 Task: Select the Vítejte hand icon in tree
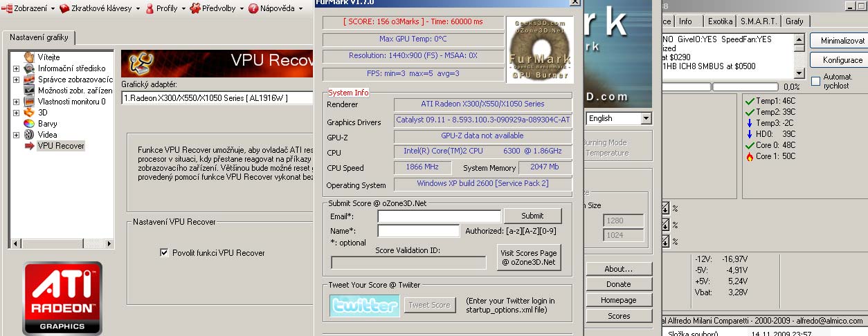tap(29, 57)
